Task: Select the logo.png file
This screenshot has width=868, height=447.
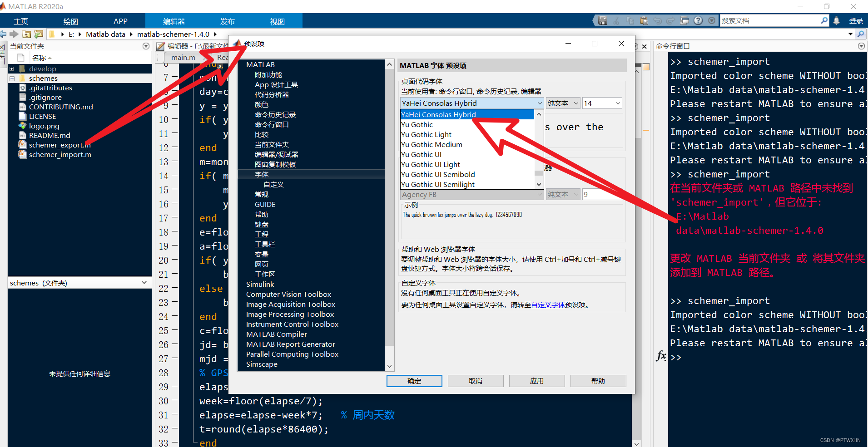Action: [x=44, y=126]
